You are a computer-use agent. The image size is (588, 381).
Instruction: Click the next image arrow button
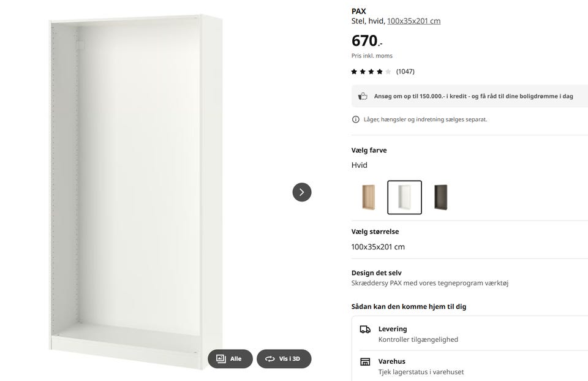click(301, 192)
